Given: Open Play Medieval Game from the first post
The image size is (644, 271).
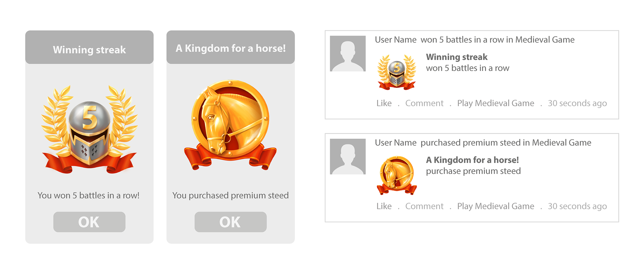Looking at the screenshot, I should (x=495, y=103).
